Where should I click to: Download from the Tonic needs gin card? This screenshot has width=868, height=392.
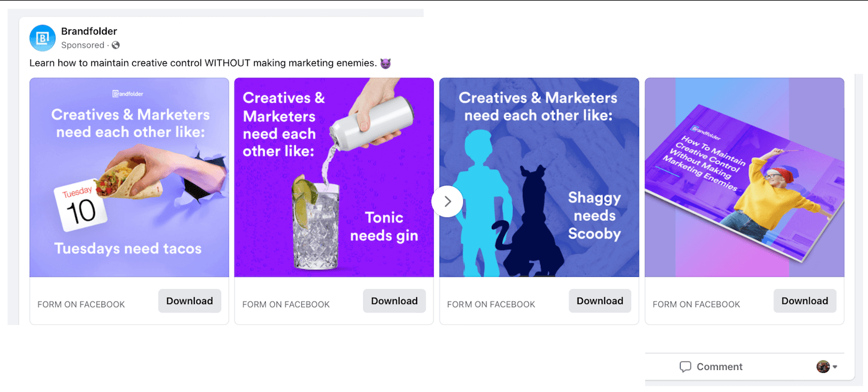(x=394, y=301)
